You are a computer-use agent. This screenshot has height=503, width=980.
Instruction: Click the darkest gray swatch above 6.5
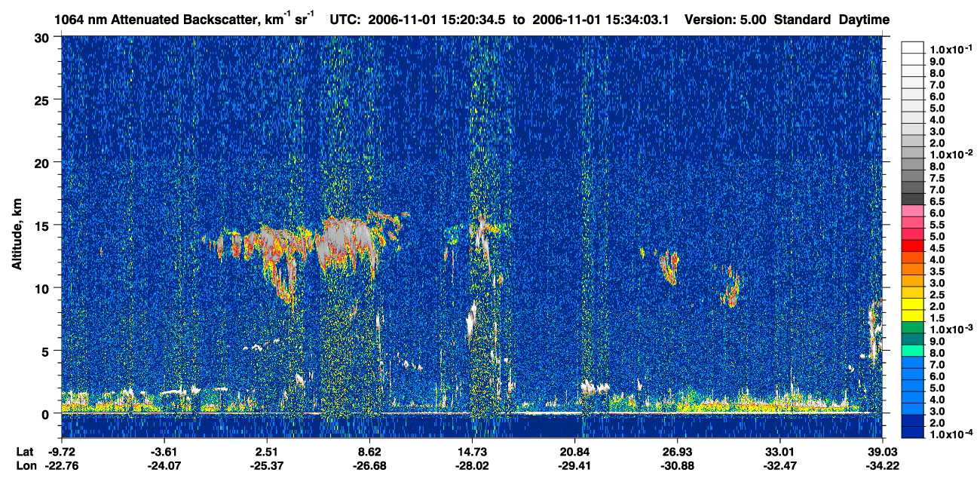(913, 198)
